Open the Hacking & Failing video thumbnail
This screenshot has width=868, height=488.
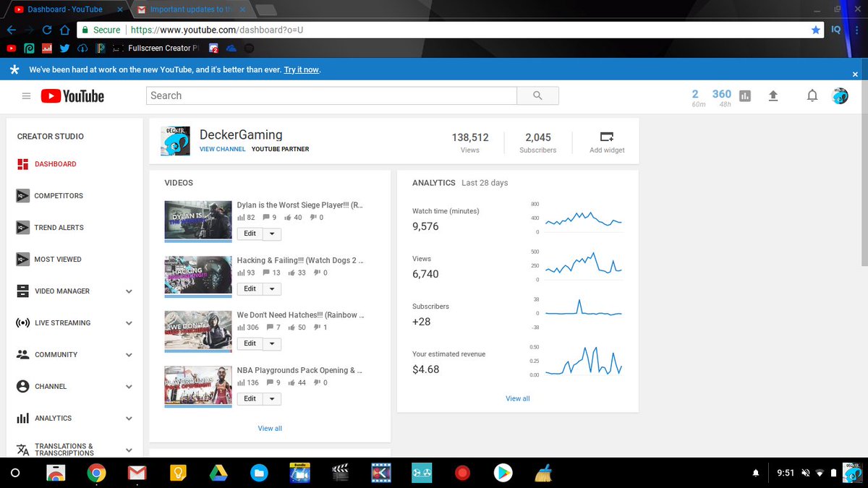point(198,275)
